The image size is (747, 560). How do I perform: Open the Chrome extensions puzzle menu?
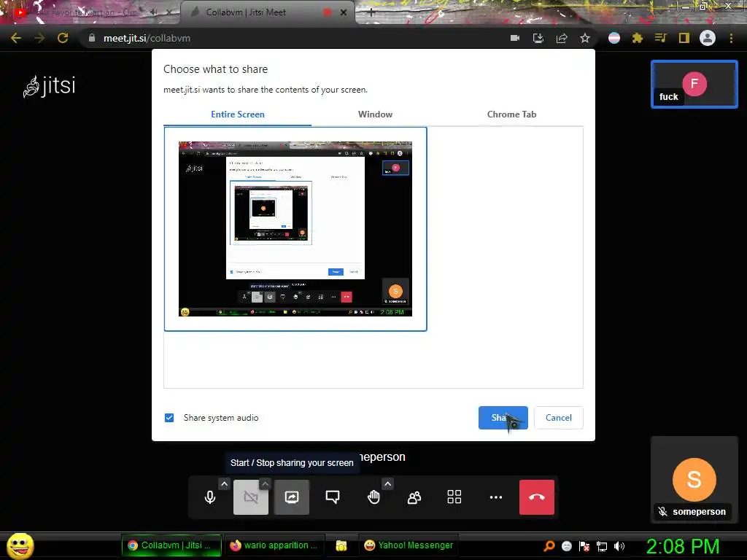pyautogui.click(x=638, y=38)
